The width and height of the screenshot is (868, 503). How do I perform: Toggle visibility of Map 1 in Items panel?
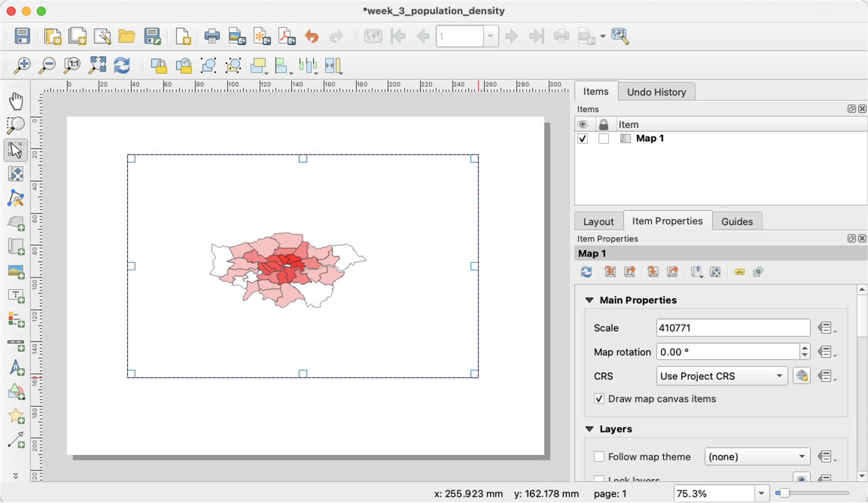pyautogui.click(x=582, y=138)
